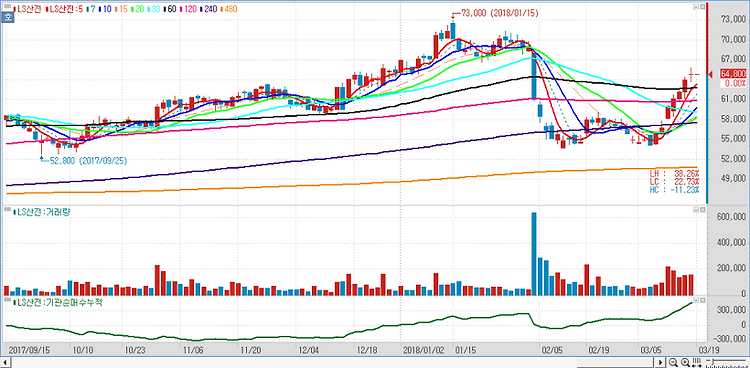Click the HC -11.23% statistic
Viewport: 750px width, 368px height.
point(673,190)
